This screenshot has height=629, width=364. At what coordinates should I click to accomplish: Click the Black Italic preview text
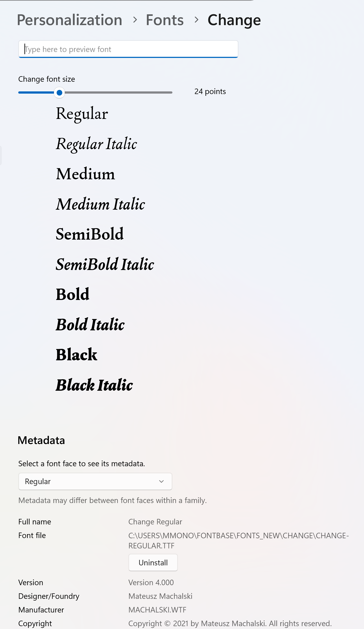tap(94, 385)
